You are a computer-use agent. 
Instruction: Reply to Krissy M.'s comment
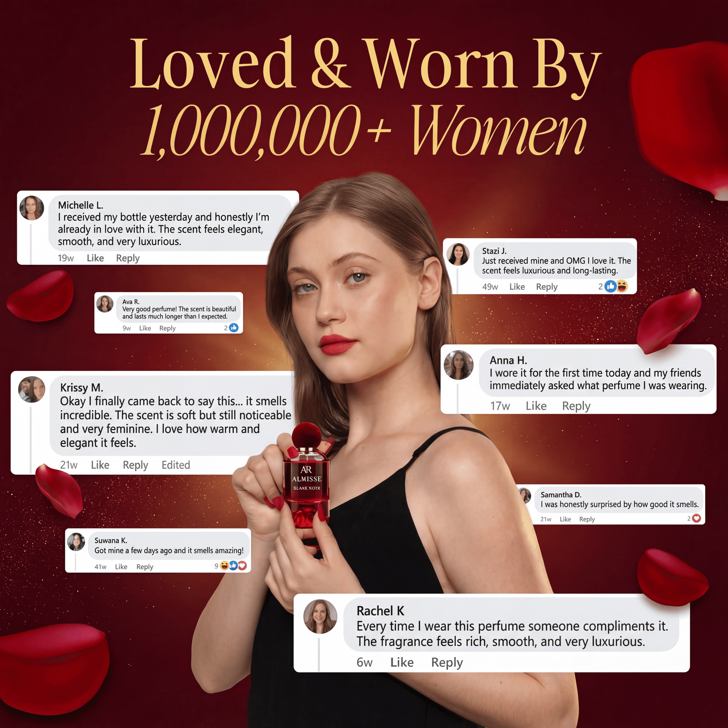[135, 465]
